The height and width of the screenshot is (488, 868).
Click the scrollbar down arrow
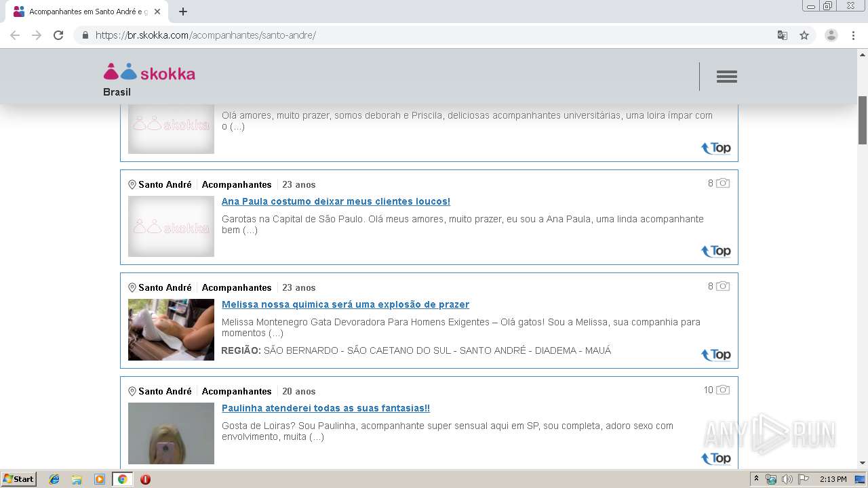coord(863,464)
